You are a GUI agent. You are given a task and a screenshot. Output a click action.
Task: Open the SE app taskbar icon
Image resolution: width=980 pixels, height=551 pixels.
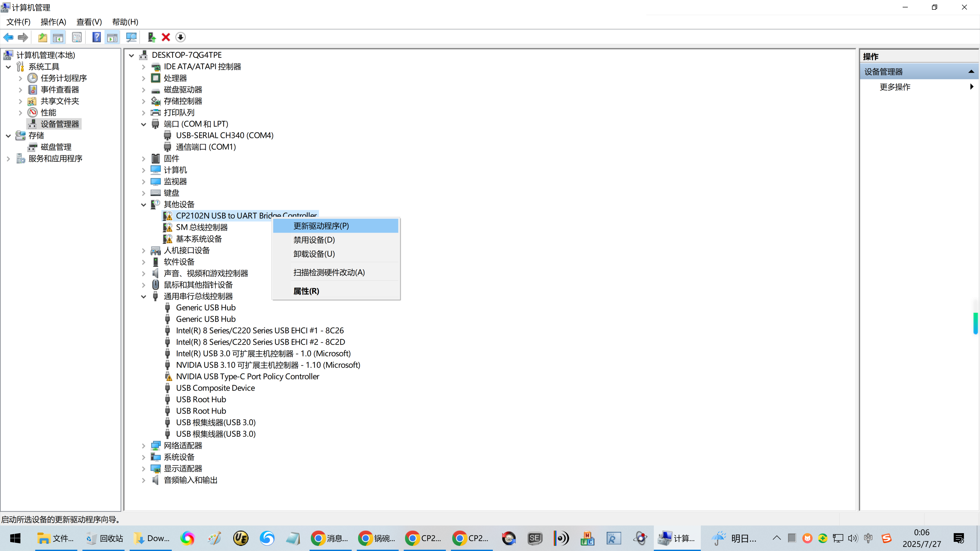535,539
